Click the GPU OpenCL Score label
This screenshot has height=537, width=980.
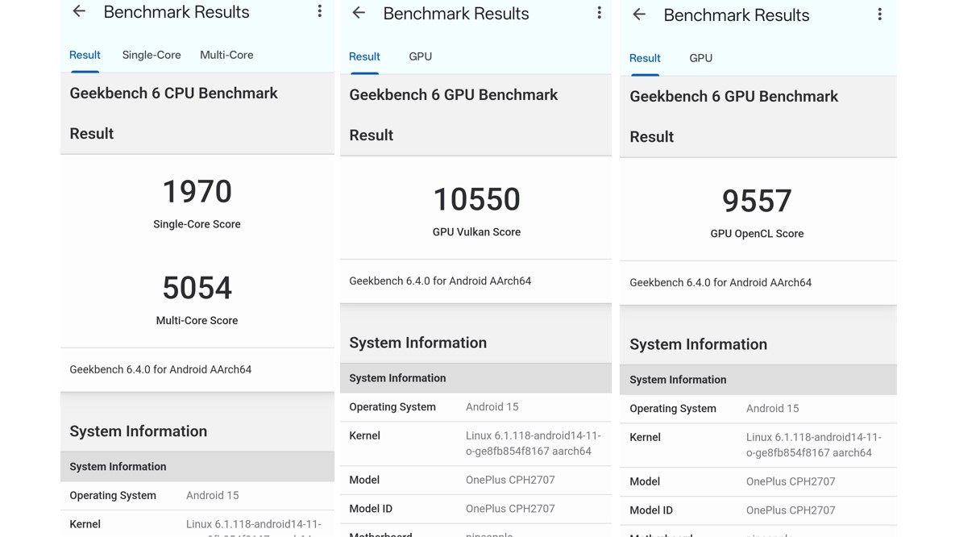click(x=757, y=234)
